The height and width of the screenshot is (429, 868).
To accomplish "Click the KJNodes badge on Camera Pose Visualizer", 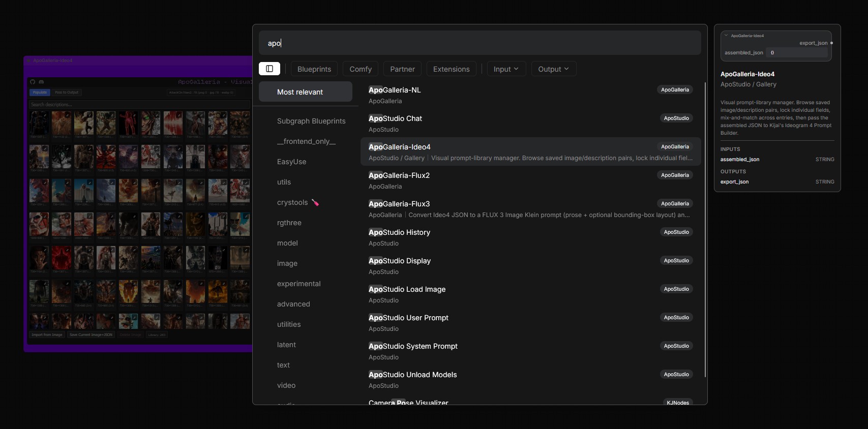I will (678, 403).
